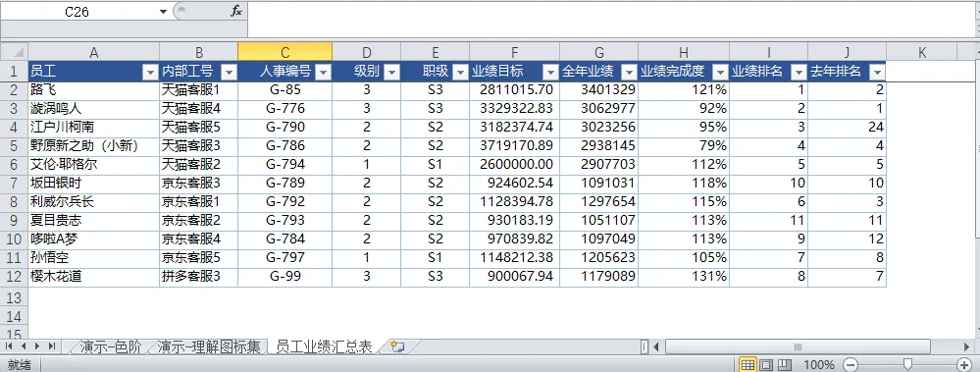
Task: Click the Select All corner triangle
Action: (15, 53)
